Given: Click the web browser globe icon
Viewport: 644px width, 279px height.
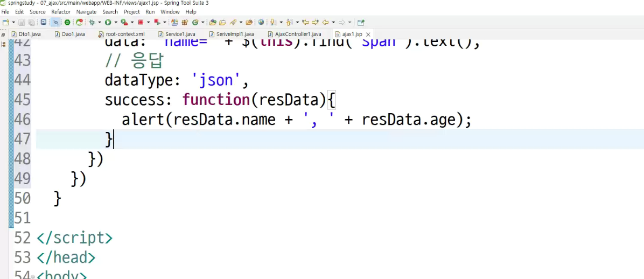Looking at the screenshot, I should click(x=261, y=22).
